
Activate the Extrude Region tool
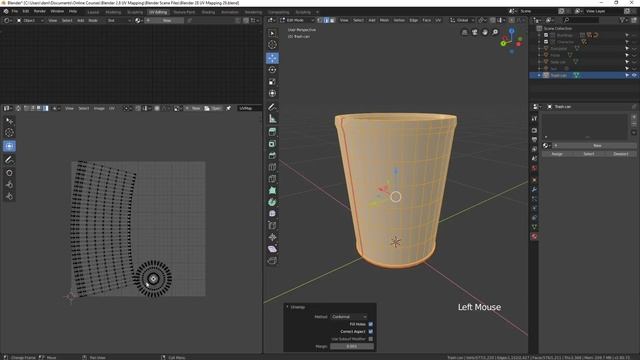click(272, 132)
